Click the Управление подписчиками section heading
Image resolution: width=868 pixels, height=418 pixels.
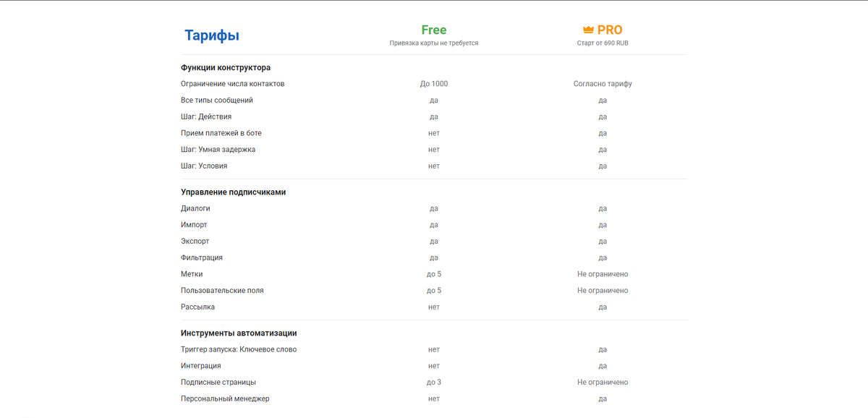pyautogui.click(x=234, y=192)
